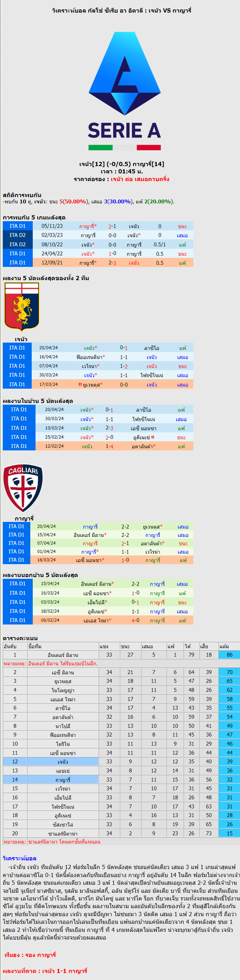
Task: Select the handicap line 'เจนัว[12] (-0/0.5) กาญารี่[14]'
Action: click(122, 164)
